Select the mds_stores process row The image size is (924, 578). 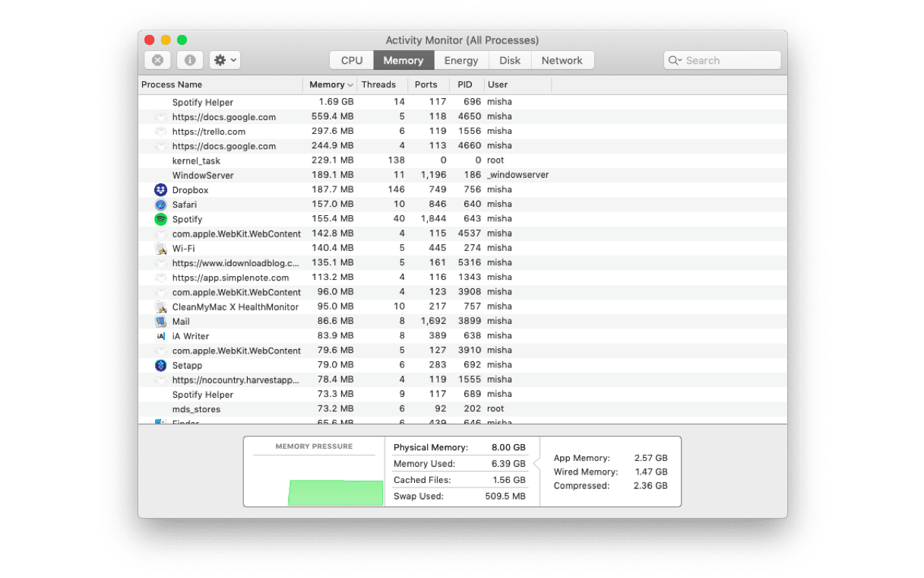(x=462, y=409)
